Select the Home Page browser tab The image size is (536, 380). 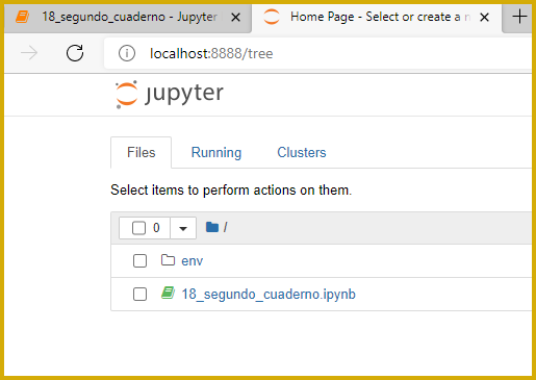coord(376,17)
